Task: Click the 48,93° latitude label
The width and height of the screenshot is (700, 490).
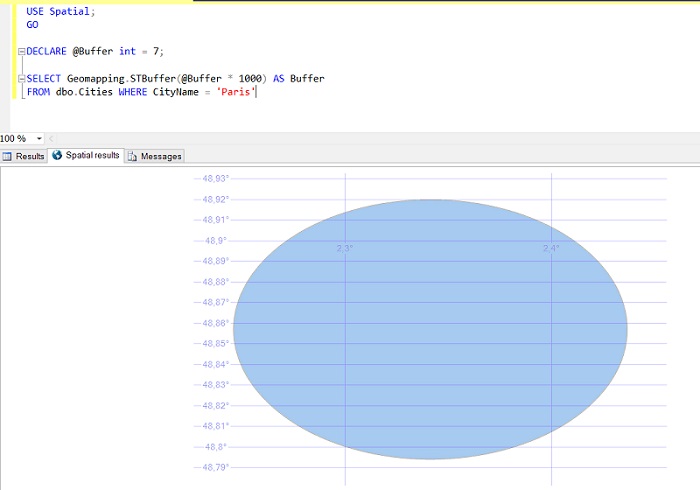Action: pos(215,179)
